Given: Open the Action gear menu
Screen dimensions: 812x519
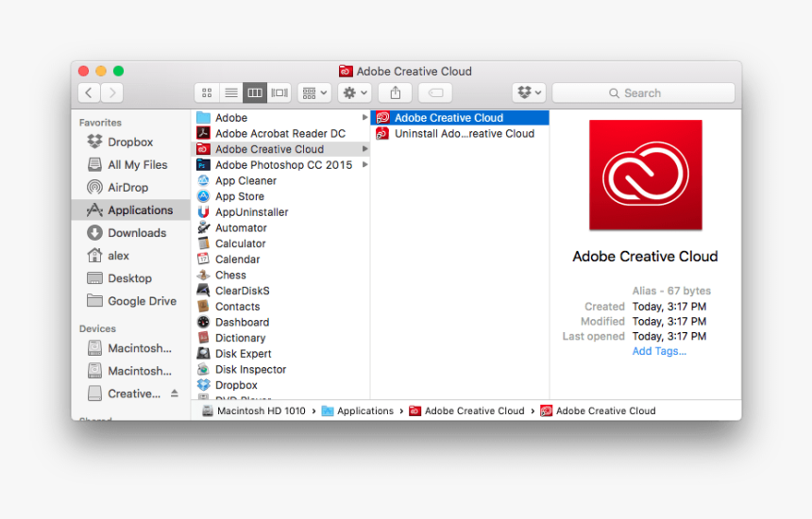Looking at the screenshot, I should pos(355,93).
